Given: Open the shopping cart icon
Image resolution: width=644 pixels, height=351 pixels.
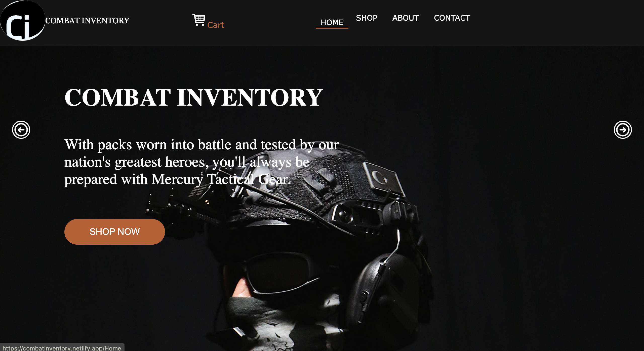Looking at the screenshot, I should pyautogui.click(x=199, y=20).
